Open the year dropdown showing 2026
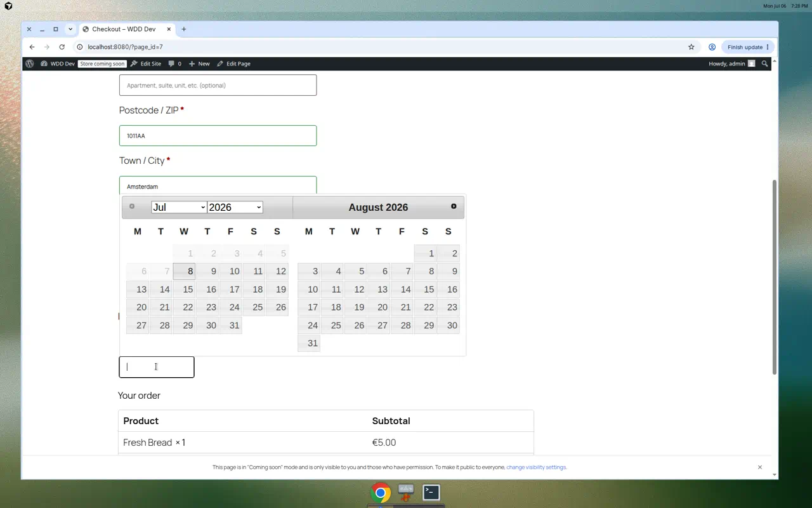The width and height of the screenshot is (812, 508). [235, 207]
